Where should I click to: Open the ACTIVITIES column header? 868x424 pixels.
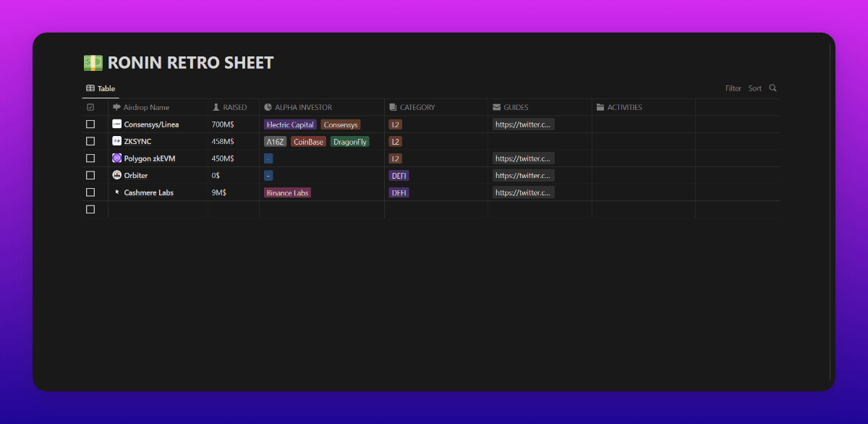pyautogui.click(x=644, y=107)
